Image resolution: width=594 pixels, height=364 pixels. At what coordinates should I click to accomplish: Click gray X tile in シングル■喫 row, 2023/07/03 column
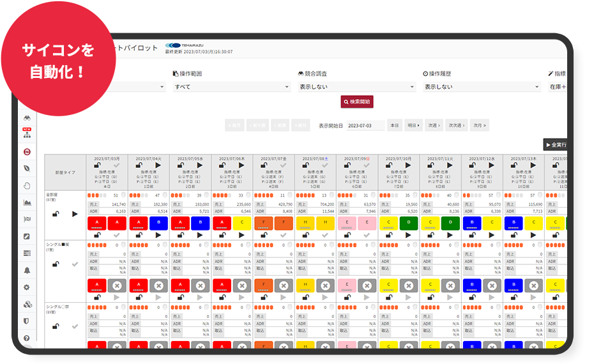117,285
